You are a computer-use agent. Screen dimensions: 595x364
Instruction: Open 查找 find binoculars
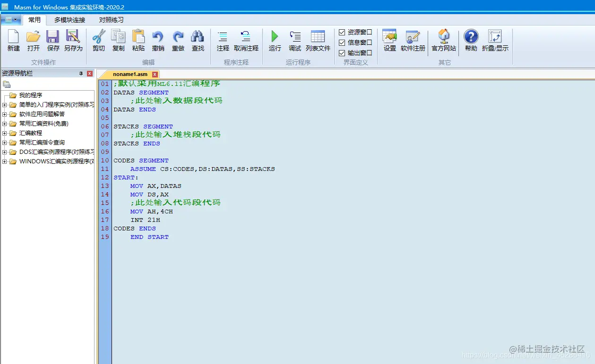pos(198,41)
